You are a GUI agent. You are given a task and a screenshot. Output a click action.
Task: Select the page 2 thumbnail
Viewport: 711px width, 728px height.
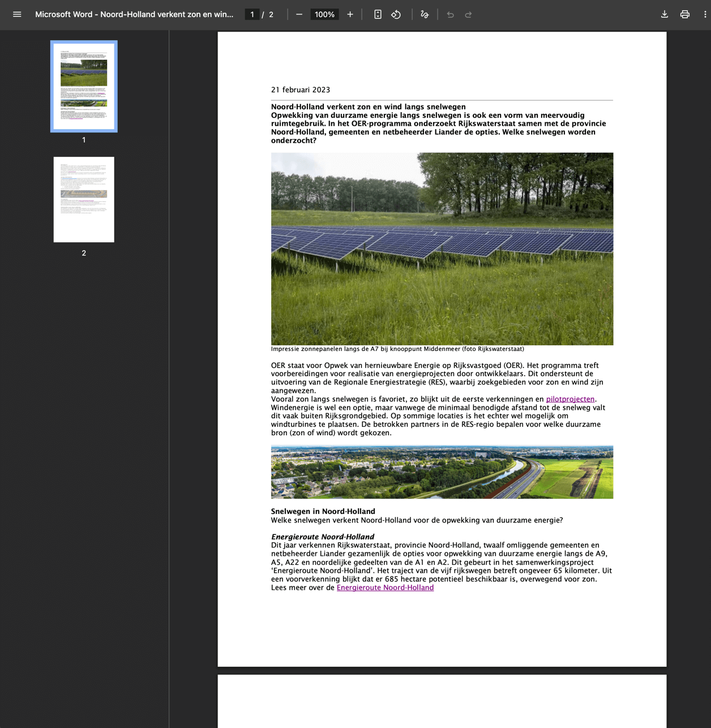(x=84, y=199)
